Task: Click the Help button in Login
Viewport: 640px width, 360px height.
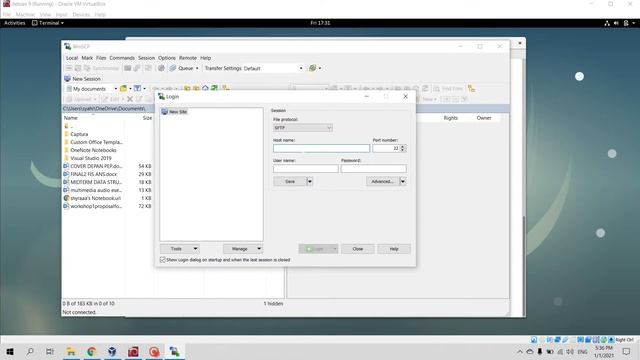Action: (x=394, y=249)
